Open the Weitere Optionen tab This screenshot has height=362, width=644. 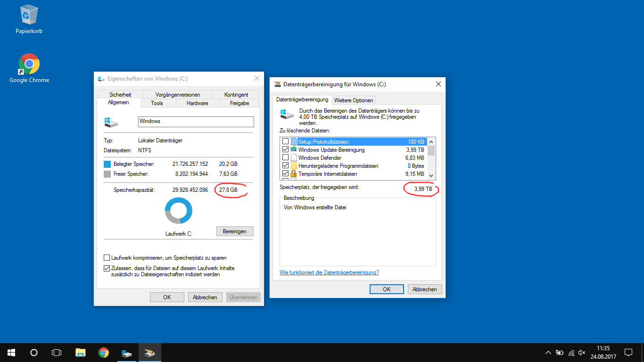click(354, 100)
